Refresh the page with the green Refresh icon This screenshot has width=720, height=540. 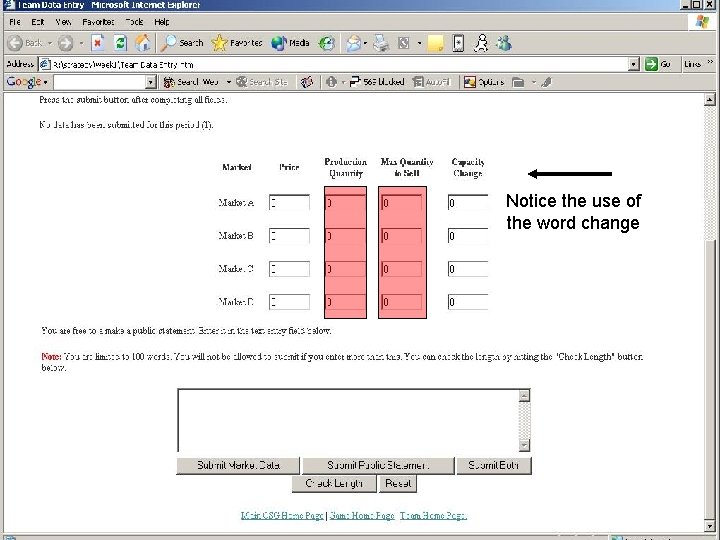[x=120, y=43]
